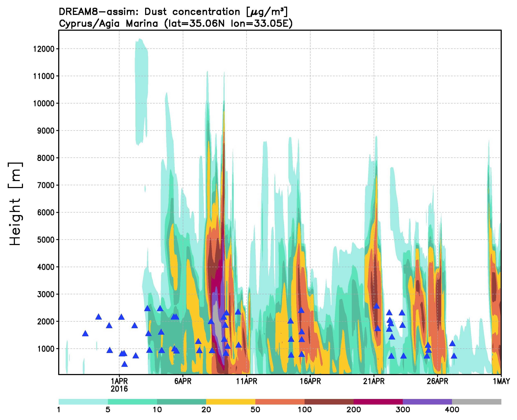Viewport: 517px width, 420px height.
Task: Click the blue triangle just right of 21APR near 2500 m
Action: click(x=377, y=306)
